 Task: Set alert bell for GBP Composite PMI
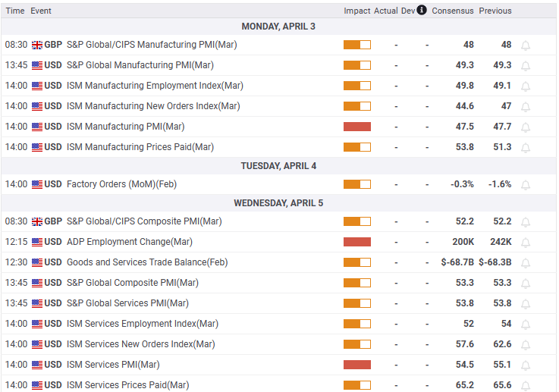point(526,222)
